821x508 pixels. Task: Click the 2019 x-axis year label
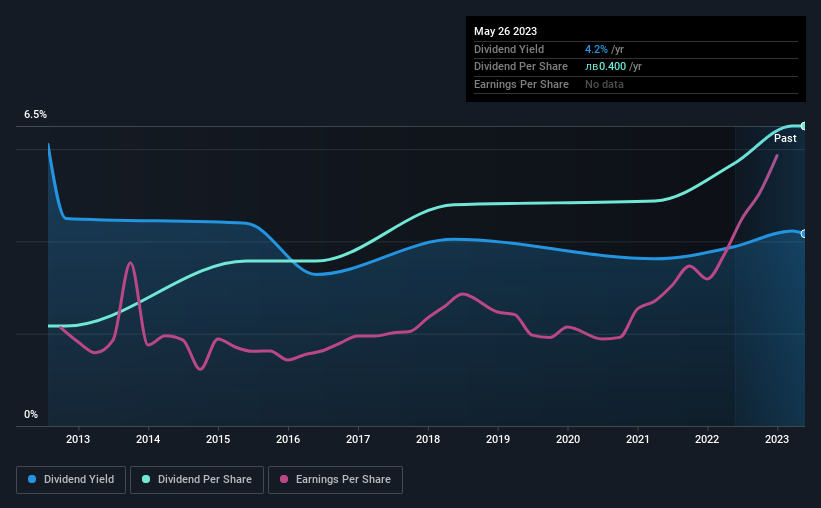tap(498, 439)
